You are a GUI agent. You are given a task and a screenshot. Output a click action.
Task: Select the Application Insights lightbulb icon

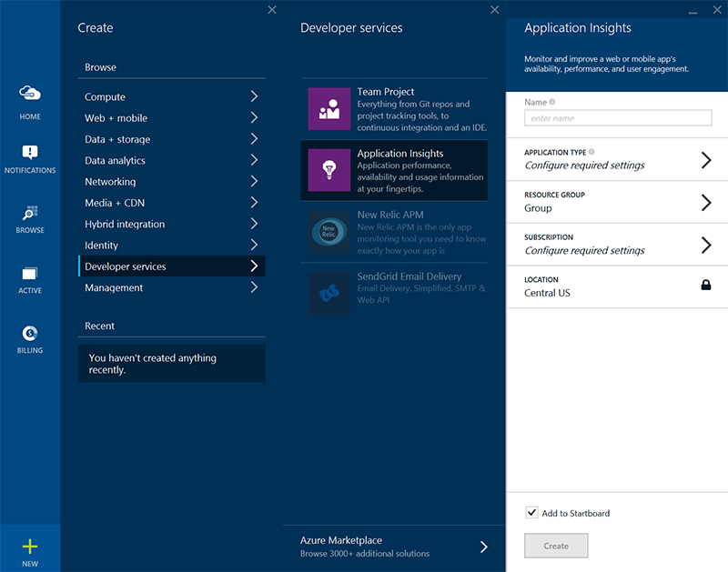329,170
